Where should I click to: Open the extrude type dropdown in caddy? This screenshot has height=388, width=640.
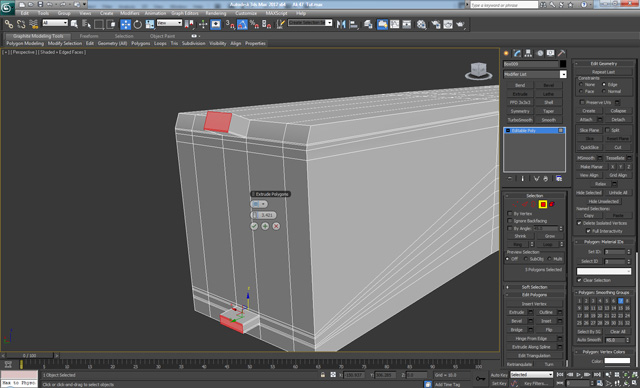(259, 204)
